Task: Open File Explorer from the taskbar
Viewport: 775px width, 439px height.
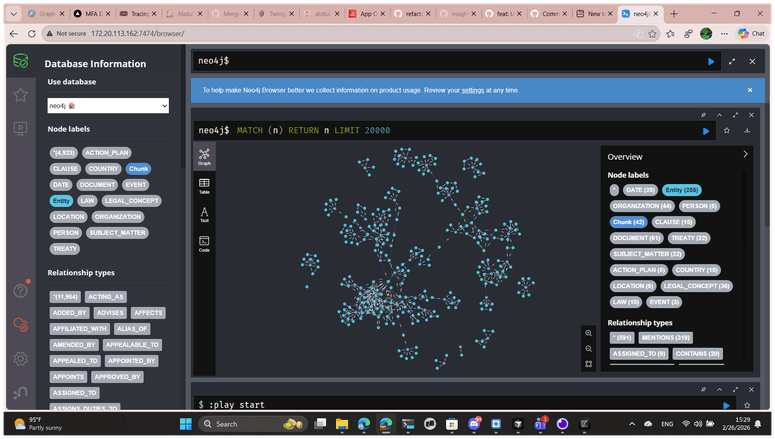Action: pos(342,424)
